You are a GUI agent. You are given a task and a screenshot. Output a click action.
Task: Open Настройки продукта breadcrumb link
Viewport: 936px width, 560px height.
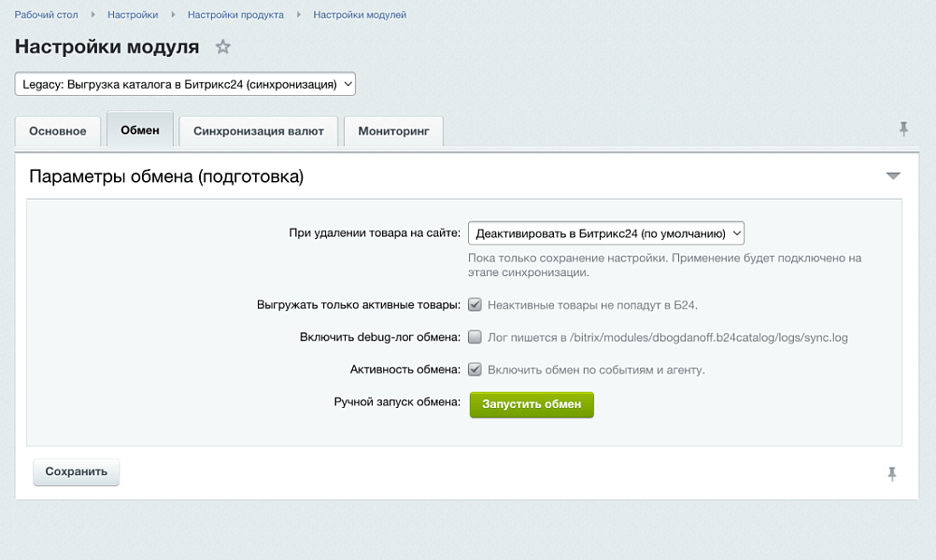coord(235,15)
